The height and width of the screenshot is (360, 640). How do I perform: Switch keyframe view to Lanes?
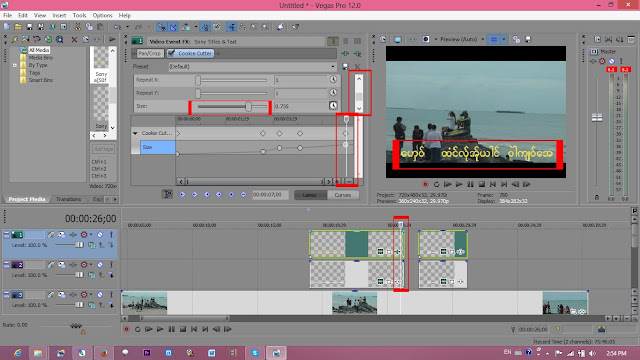pos(310,195)
